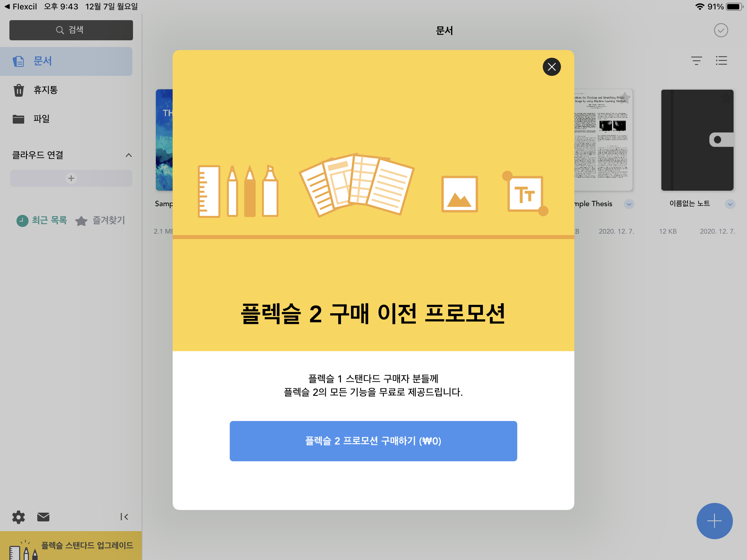Open the 검색 search field
Image resolution: width=747 pixels, height=560 pixels.
(71, 30)
